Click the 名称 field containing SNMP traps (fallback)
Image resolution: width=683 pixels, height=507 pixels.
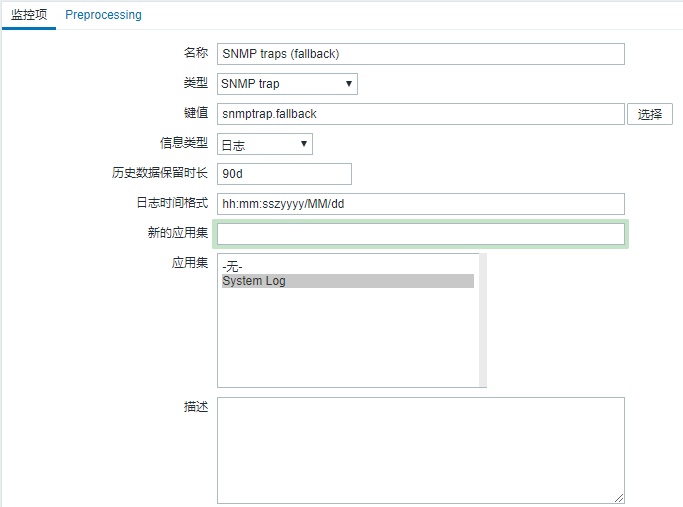point(421,54)
